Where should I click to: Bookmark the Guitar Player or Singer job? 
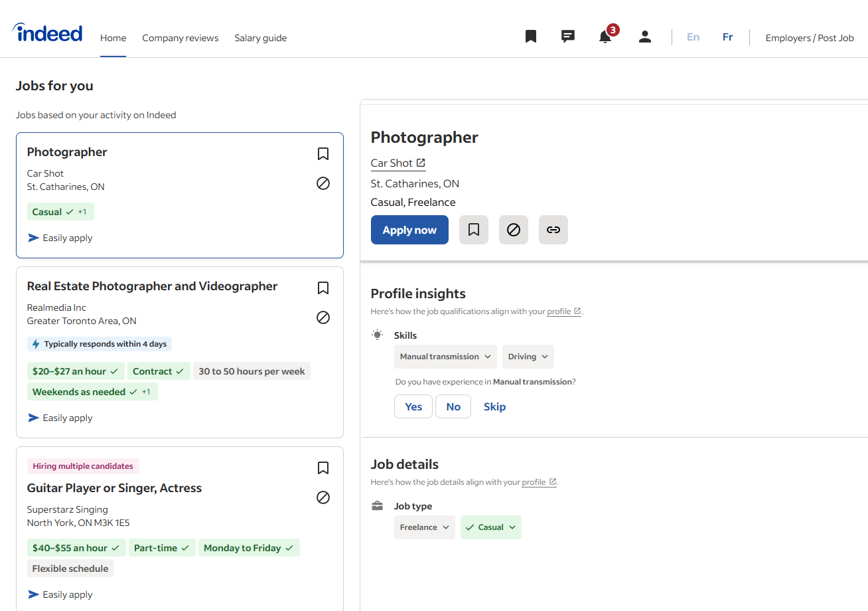point(323,468)
